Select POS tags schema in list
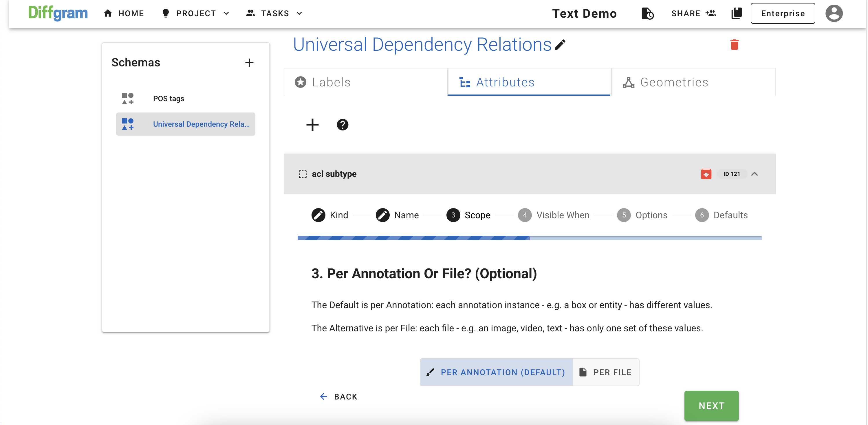Viewport: 868px width, 425px height. pyautogui.click(x=168, y=99)
